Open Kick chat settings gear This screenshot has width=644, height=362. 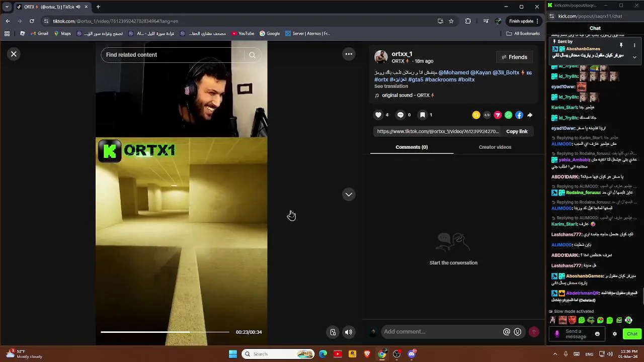pos(614,334)
